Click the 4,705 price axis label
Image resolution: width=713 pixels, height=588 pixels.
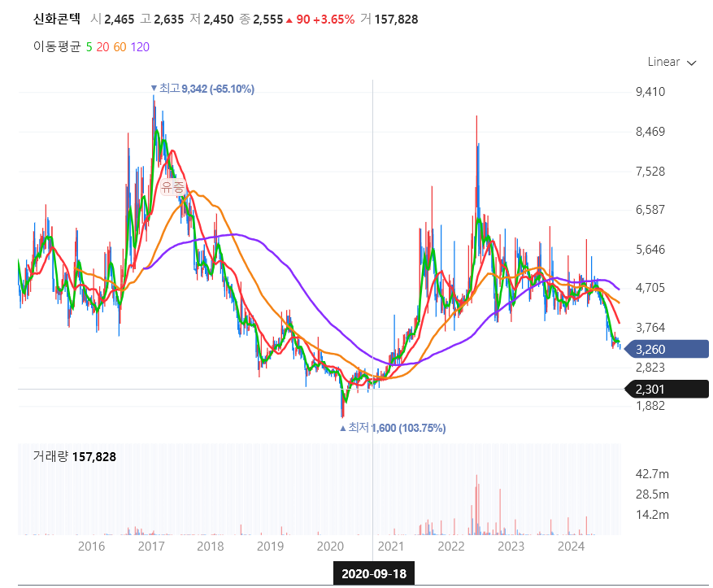(x=650, y=288)
